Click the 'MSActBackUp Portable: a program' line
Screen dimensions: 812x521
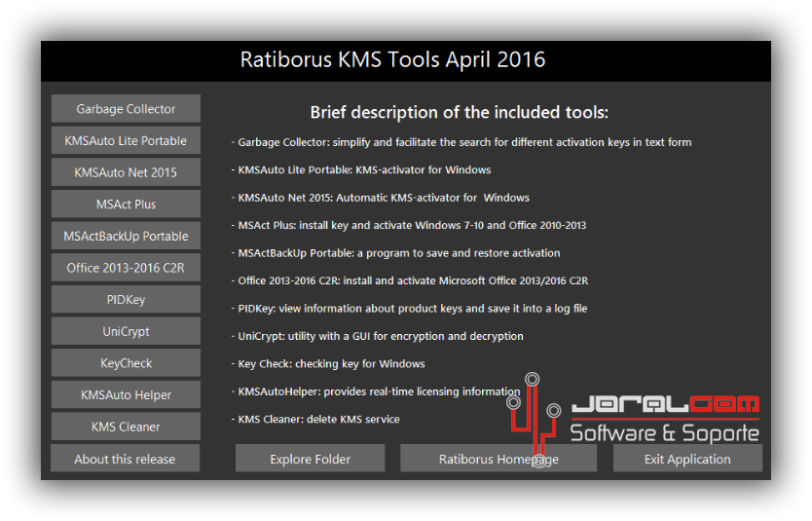[395, 253]
